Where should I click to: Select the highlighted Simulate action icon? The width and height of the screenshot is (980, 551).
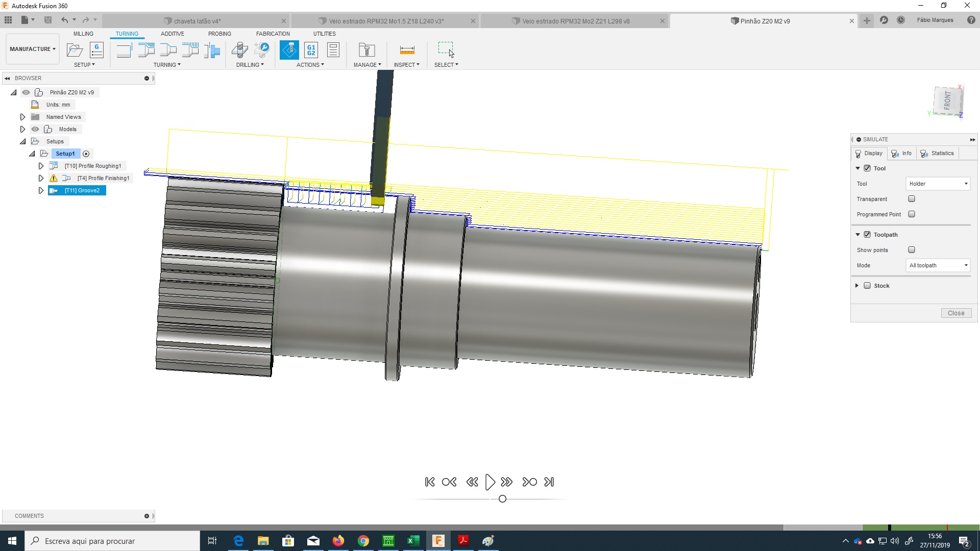click(289, 49)
